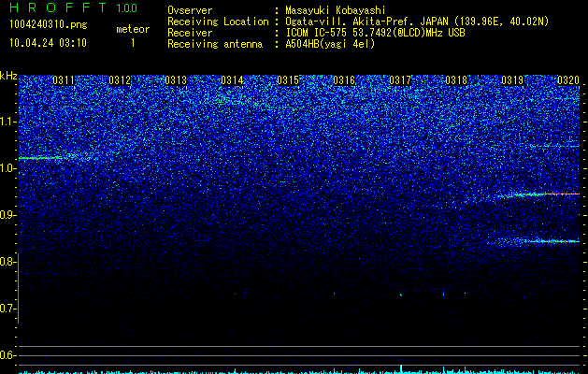Click the date stamp 10.04.24 03:10

click(48, 43)
